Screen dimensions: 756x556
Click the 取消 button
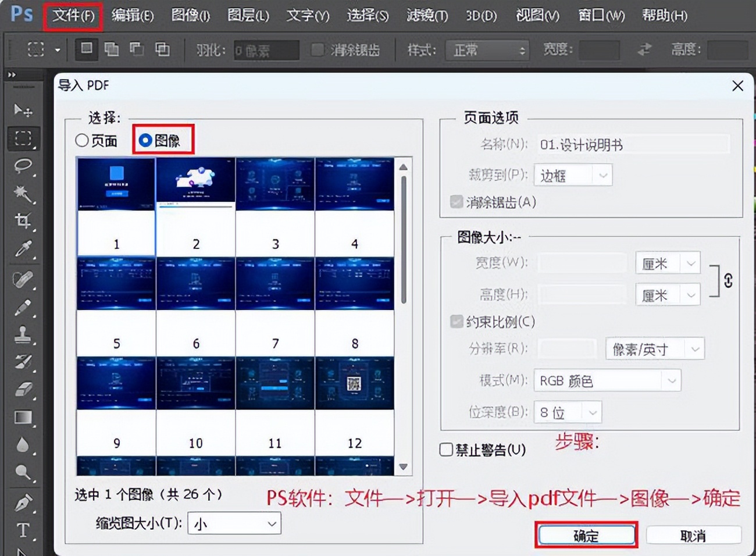694,534
